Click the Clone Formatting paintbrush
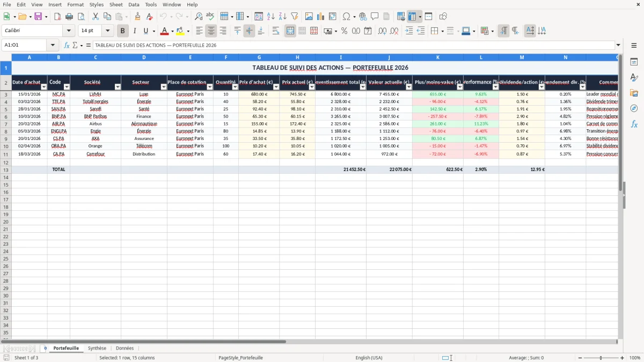The height and width of the screenshot is (362, 644). [x=138, y=17]
